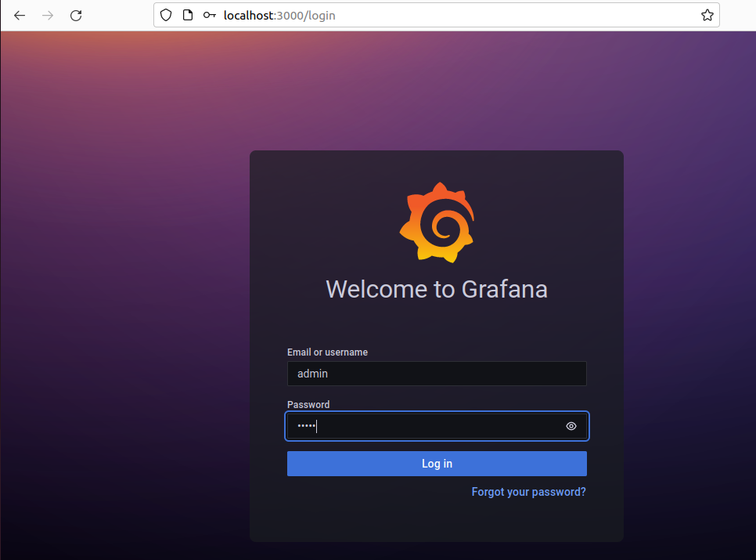
Task: Click the Password label text
Action: (308, 404)
